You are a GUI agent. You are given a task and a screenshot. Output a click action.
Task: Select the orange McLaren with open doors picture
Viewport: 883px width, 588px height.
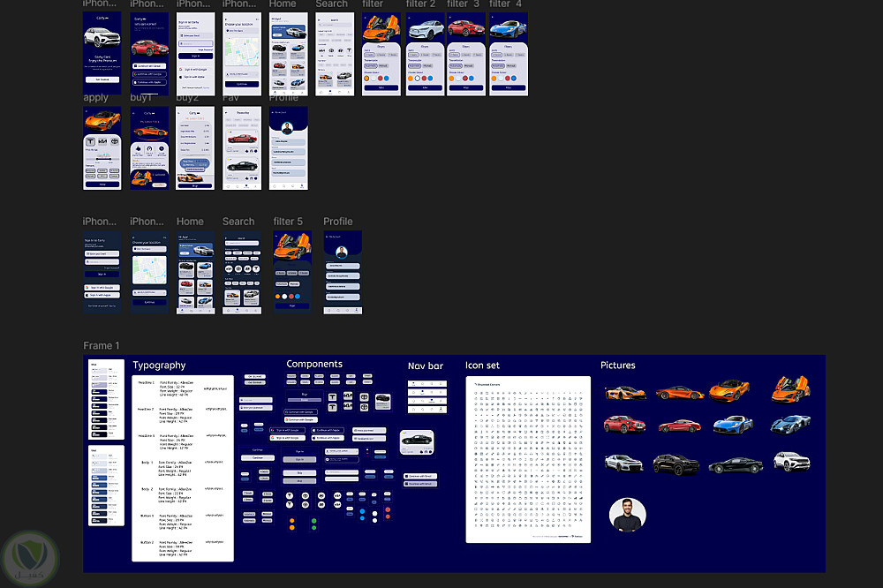click(x=791, y=388)
